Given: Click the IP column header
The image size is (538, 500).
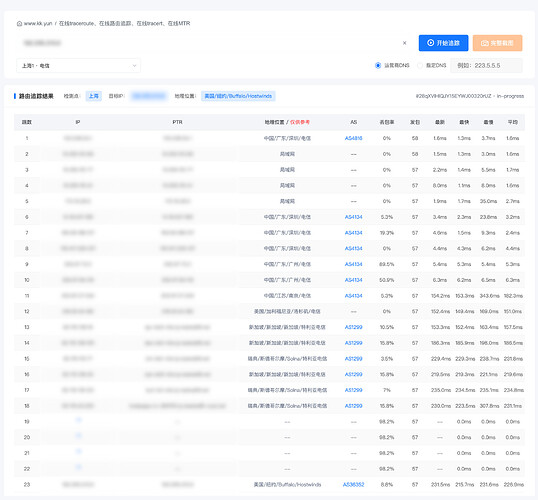Looking at the screenshot, I should point(78,122).
